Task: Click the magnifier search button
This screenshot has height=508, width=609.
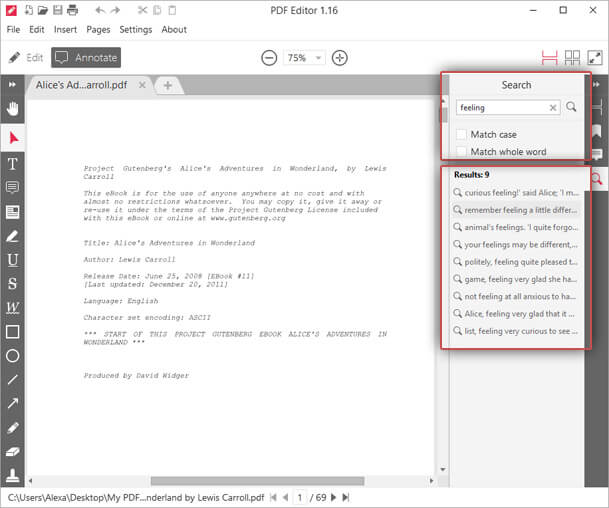Action: [x=572, y=107]
